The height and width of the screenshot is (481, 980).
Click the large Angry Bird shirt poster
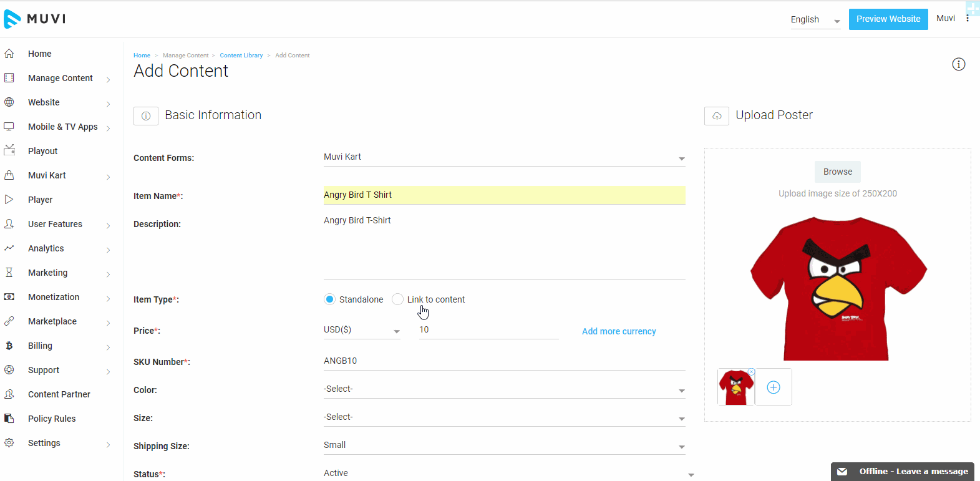[x=838, y=288]
